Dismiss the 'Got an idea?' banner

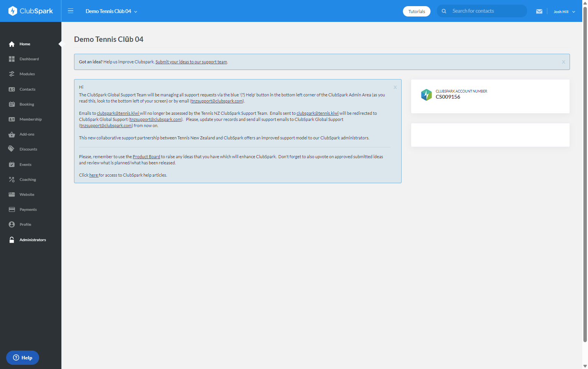click(563, 62)
